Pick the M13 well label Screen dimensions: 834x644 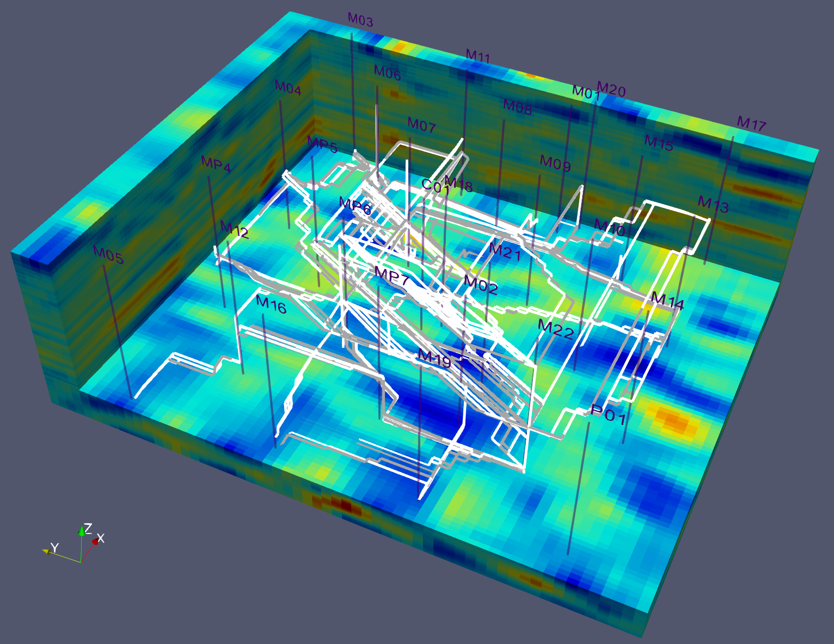point(713,205)
